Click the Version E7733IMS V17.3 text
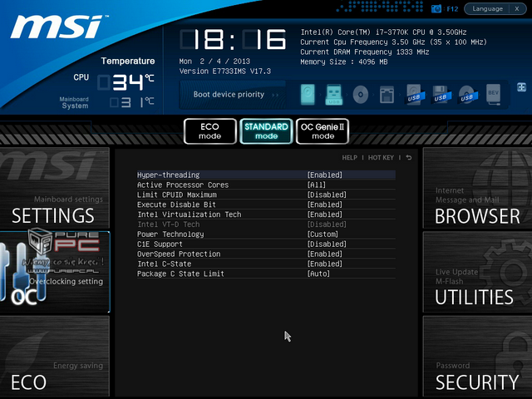This screenshot has height=399, width=532. [x=225, y=71]
